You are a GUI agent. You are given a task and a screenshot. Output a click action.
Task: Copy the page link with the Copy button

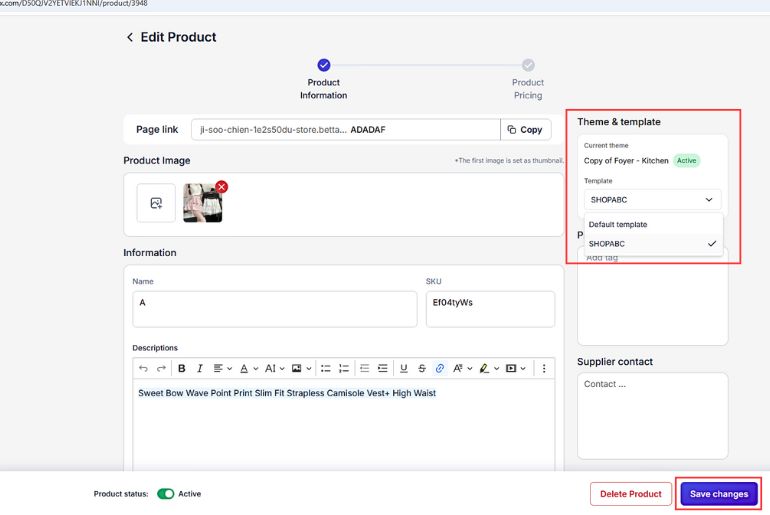pos(525,129)
